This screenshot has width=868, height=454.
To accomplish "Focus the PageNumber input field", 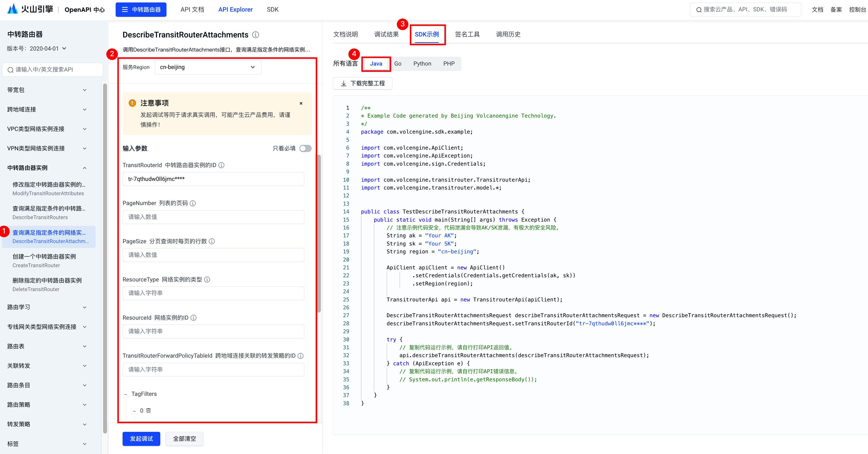I will (213, 217).
